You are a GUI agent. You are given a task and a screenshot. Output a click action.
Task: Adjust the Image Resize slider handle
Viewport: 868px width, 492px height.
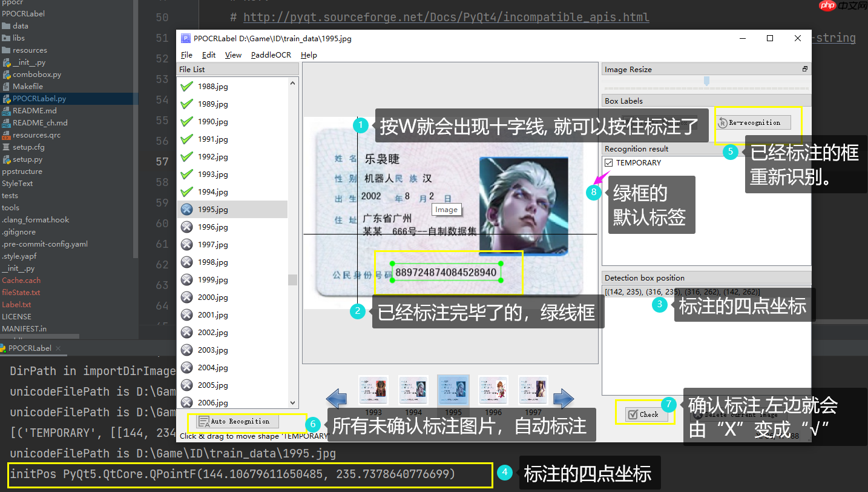click(706, 81)
